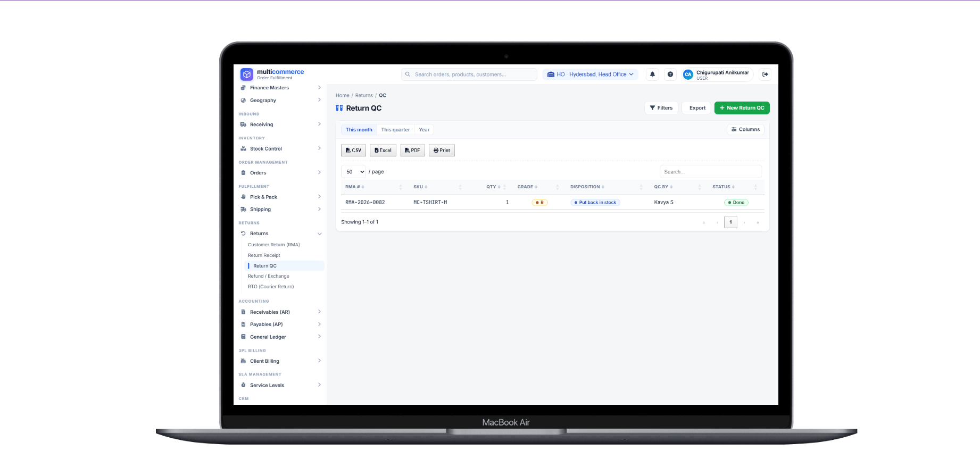Expand the Payables (AP) chevron
The width and height of the screenshot is (980, 467).
(x=319, y=324)
